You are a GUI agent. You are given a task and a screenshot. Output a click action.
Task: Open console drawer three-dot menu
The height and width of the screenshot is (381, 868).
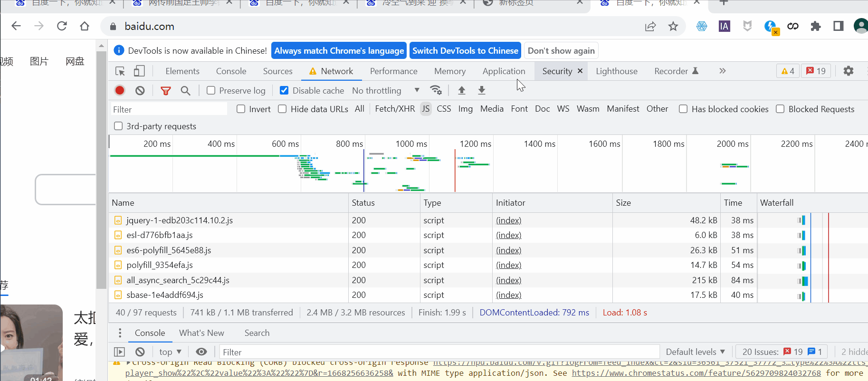tap(120, 333)
